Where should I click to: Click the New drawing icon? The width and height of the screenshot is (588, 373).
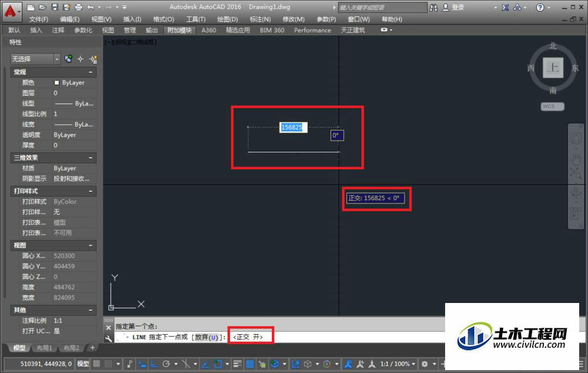[31, 7]
